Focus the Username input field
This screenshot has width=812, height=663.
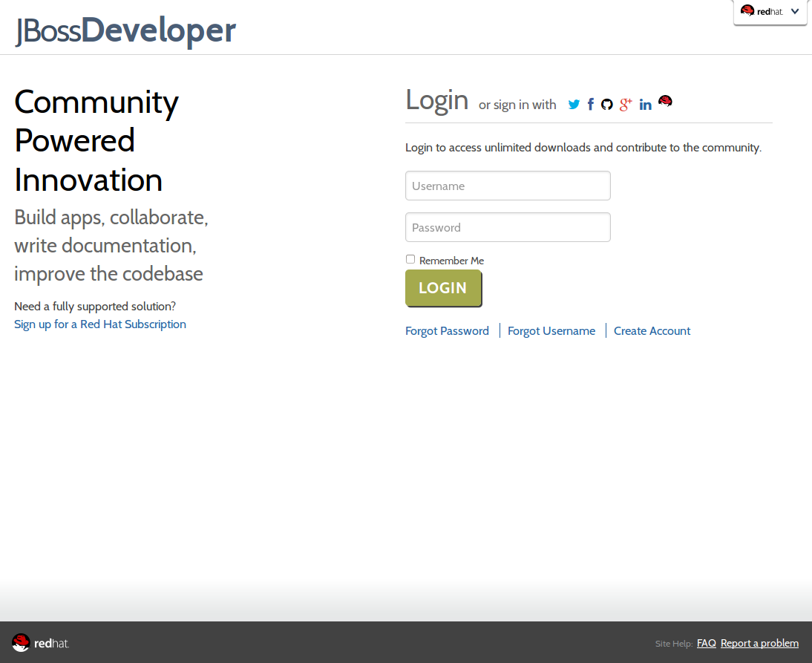click(x=508, y=186)
